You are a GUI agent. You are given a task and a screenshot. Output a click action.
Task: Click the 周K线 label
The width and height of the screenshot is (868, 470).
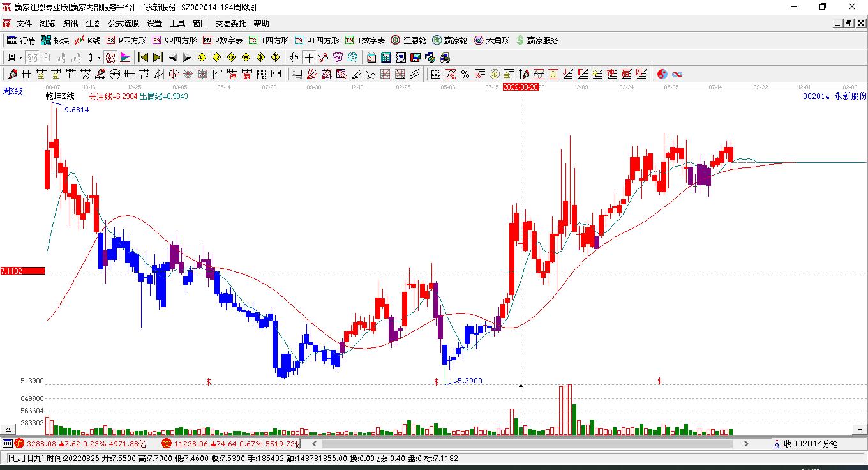click(13, 91)
